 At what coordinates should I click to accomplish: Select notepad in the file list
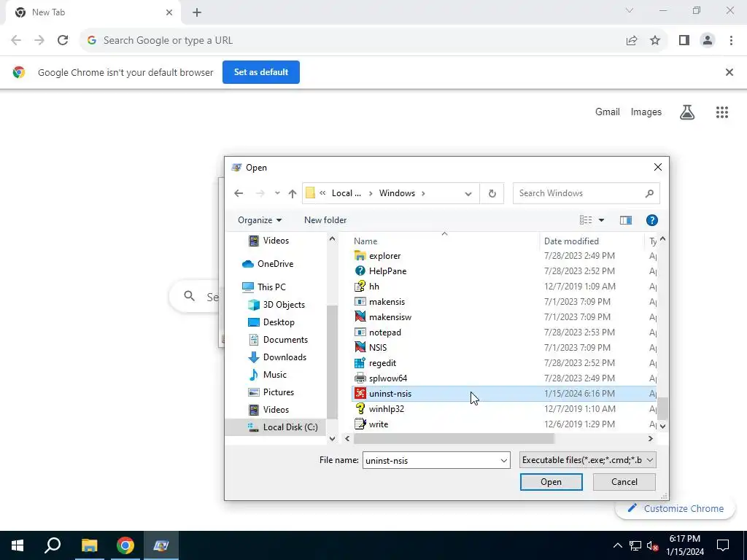[x=385, y=332]
